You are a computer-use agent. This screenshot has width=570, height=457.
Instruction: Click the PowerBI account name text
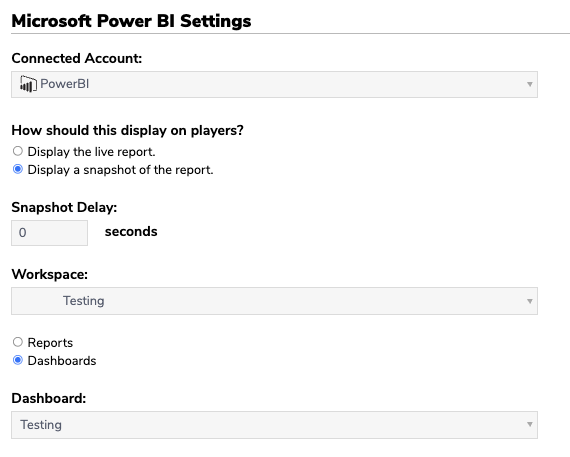tap(65, 84)
